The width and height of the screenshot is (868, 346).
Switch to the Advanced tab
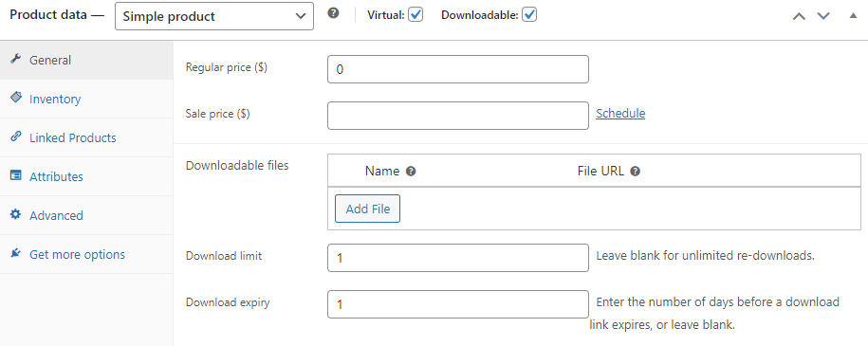(x=86, y=215)
